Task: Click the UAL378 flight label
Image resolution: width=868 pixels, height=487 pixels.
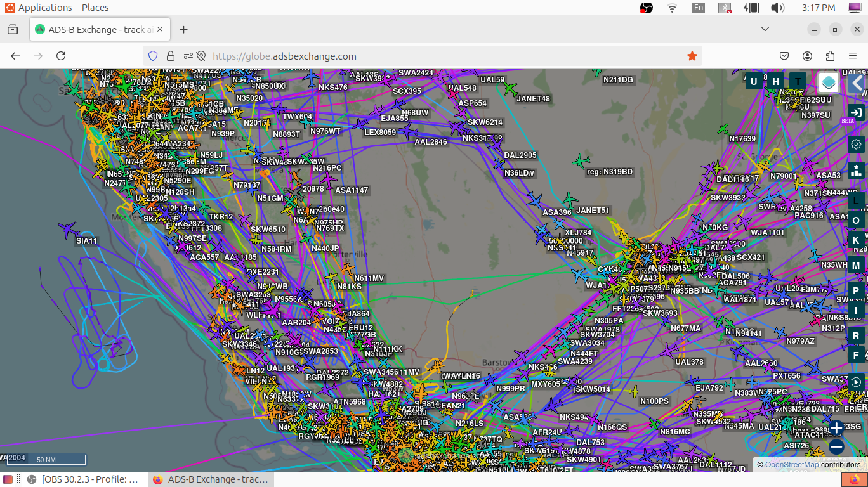Action: tap(690, 362)
